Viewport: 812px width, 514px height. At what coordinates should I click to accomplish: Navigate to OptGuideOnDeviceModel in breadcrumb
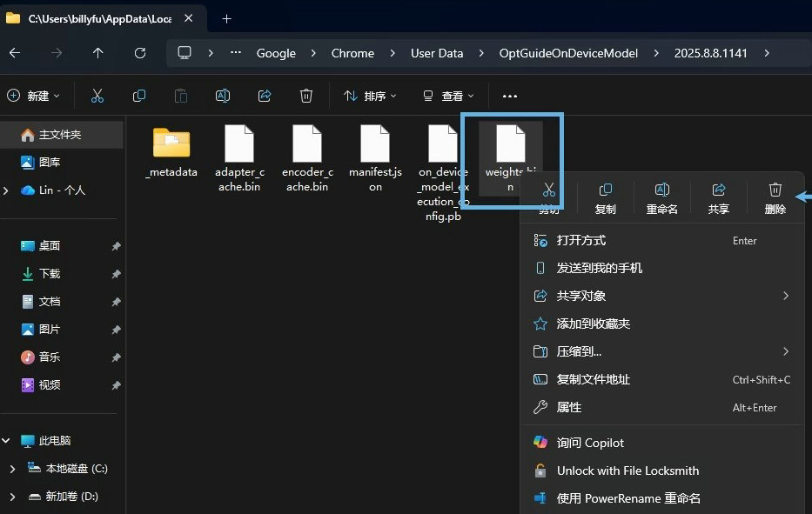[568, 53]
